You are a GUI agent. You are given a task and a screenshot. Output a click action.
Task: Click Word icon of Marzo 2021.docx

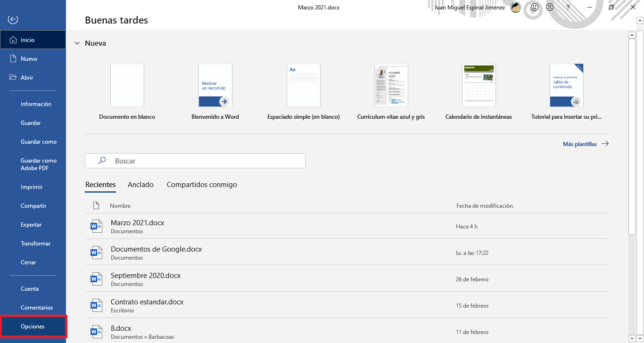(x=96, y=227)
